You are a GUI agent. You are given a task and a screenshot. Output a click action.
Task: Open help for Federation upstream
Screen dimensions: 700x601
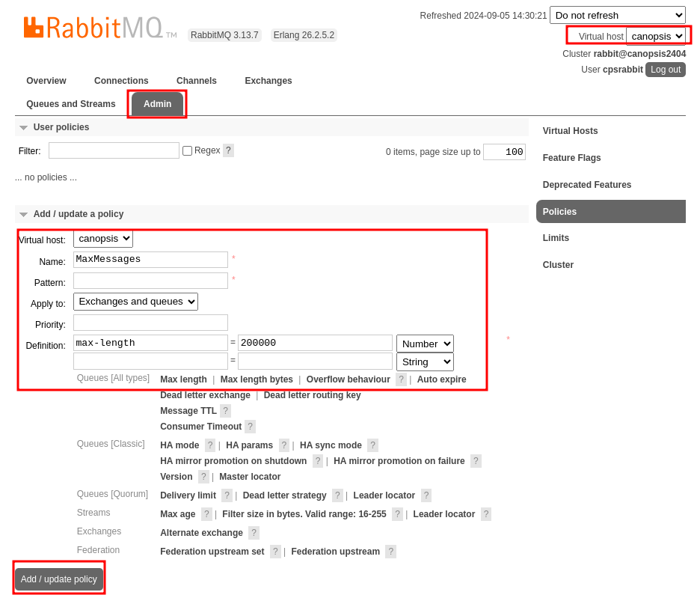[x=390, y=552]
